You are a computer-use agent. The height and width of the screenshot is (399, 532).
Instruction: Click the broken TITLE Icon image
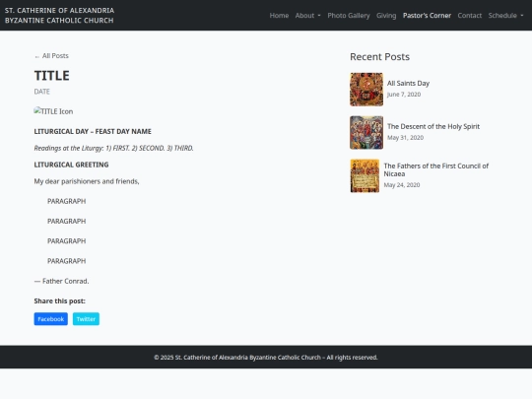point(53,111)
